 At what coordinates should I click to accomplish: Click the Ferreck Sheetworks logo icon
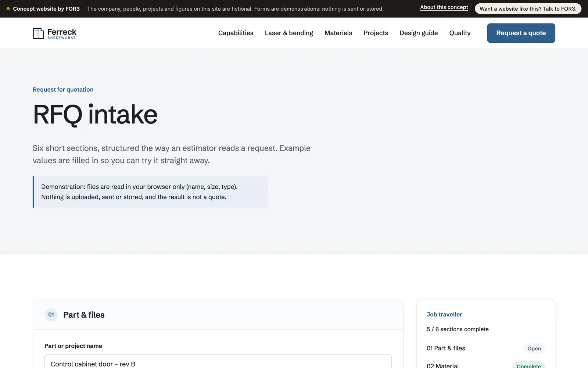[38, 33]
